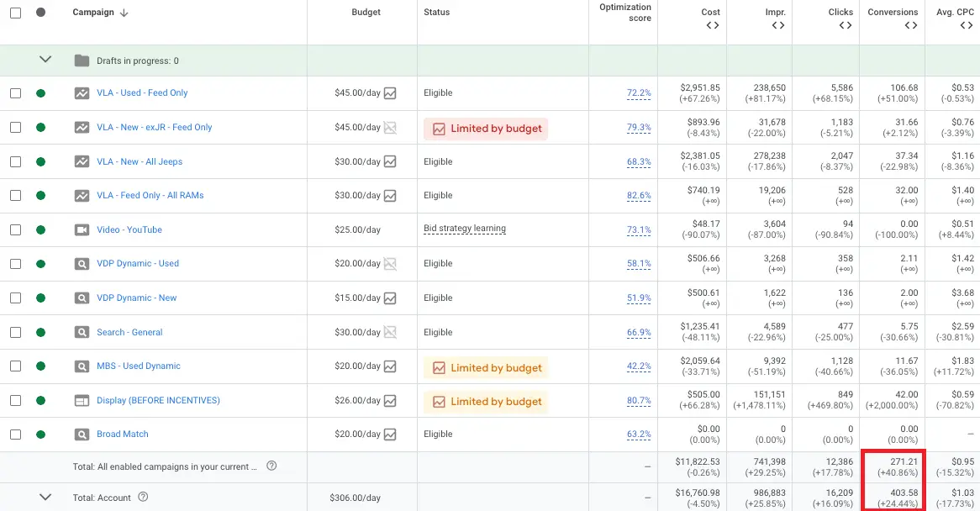The image size is (980, 511).
Task: Click Limited by budget badge for VLA - New - exJR
Action: point(486,129)
